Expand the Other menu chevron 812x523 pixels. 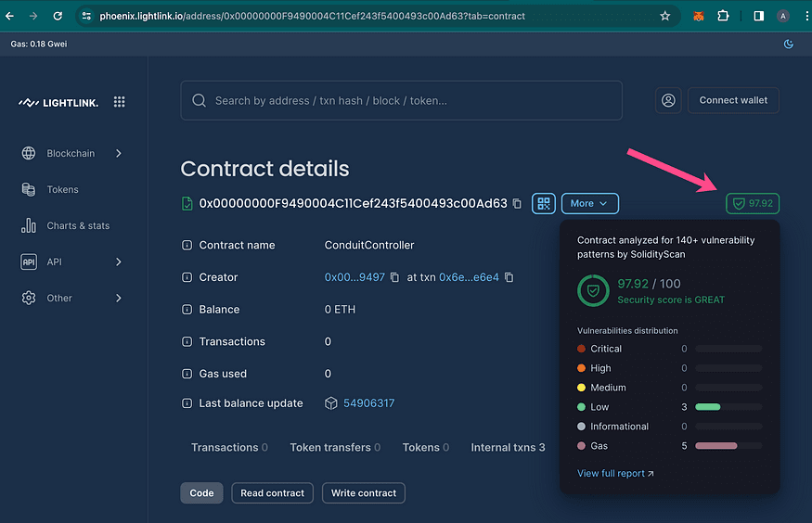[x=119, y=298]
